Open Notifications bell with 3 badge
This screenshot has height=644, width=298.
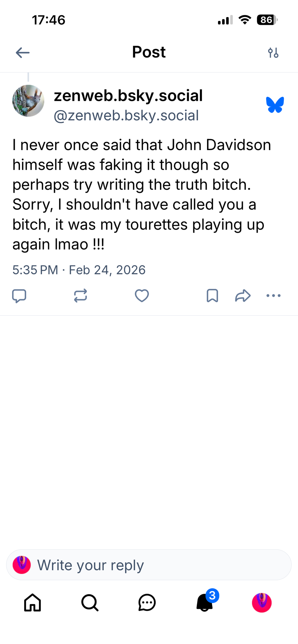click(x=205, y=602)
